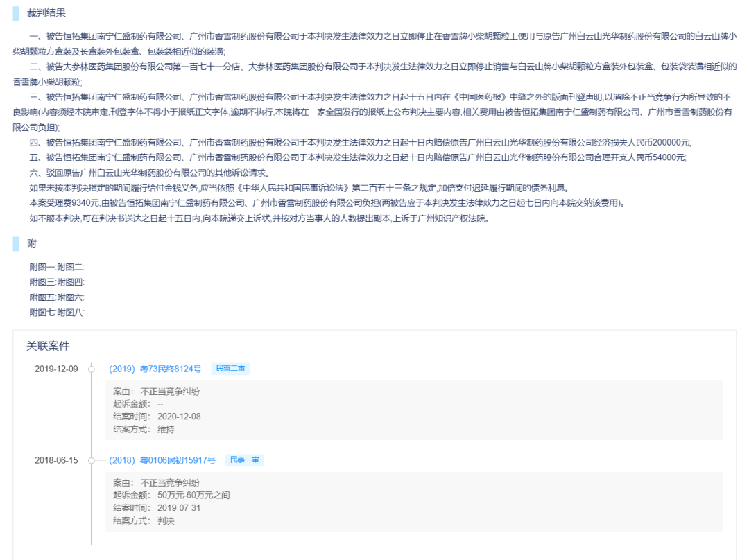
Task: Click 案由 row in the 2018 case card
Action: click(x=156, y=483)
